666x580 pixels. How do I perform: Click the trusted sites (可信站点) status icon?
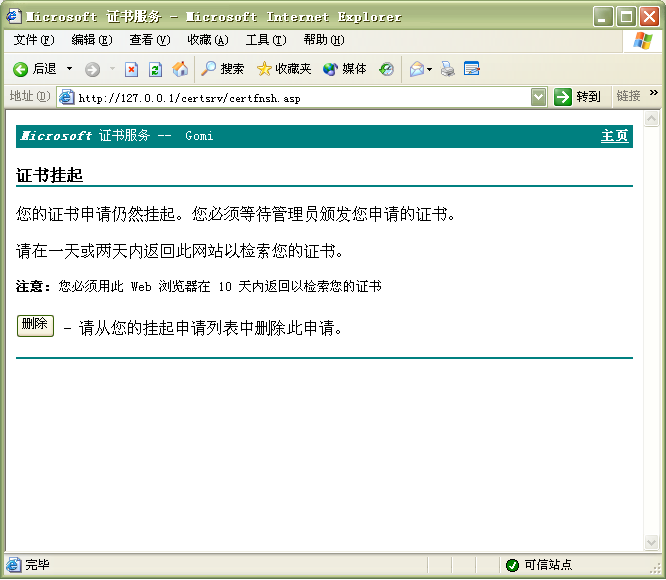click(x=512, y=565)
